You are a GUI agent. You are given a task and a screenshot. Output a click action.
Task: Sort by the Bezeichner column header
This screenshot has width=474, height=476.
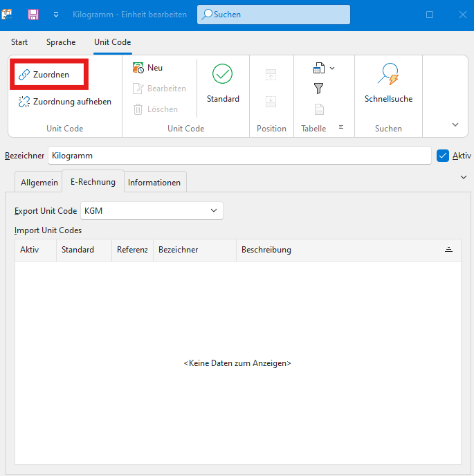coord(194,250)
